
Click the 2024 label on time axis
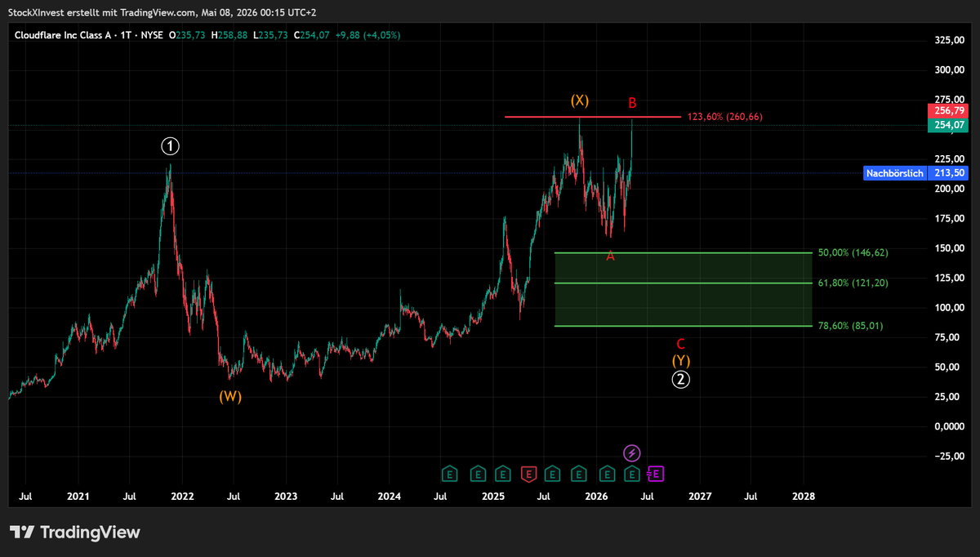click(x=390, y=496)
